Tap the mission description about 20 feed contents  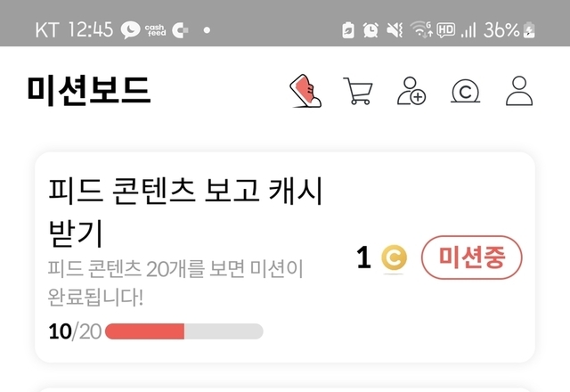coord(175,281)
